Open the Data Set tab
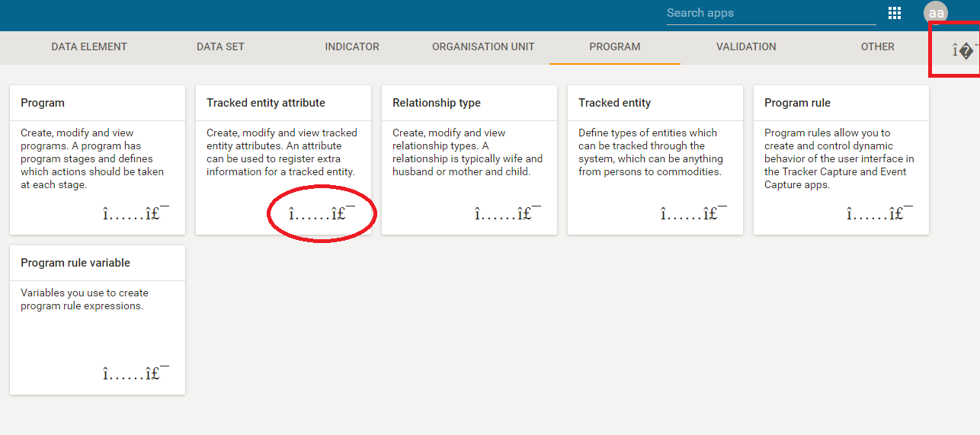980x435 pixels. pos(220,47)
